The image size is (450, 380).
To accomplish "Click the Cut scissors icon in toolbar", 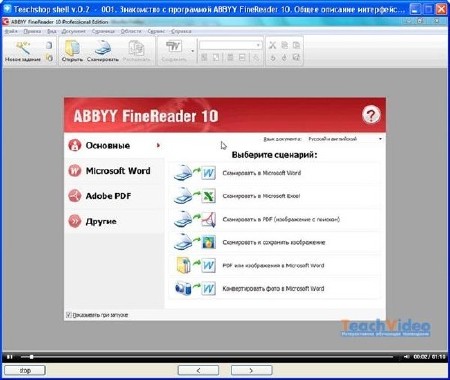I will tap(273, 45).
